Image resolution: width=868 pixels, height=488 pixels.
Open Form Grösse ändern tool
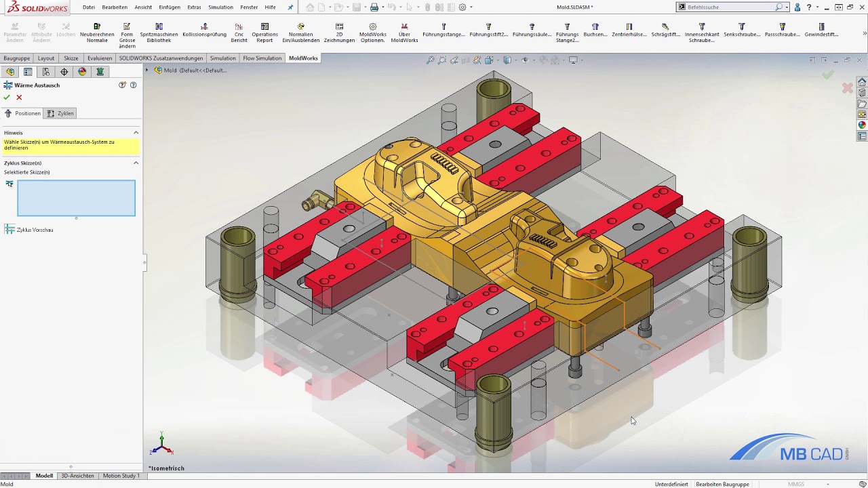click(127, 36)
